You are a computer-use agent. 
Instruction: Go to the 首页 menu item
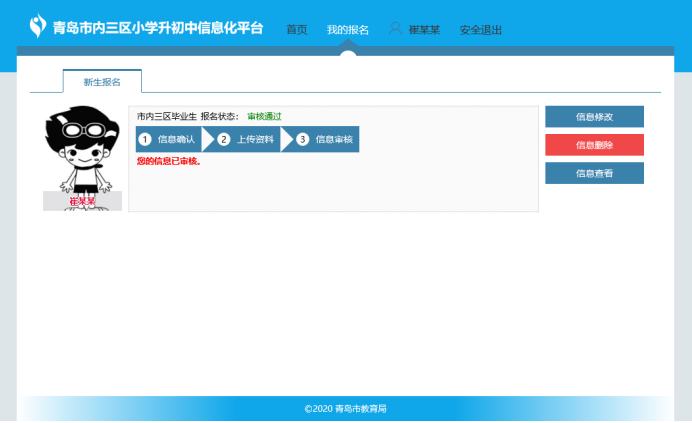297,30
